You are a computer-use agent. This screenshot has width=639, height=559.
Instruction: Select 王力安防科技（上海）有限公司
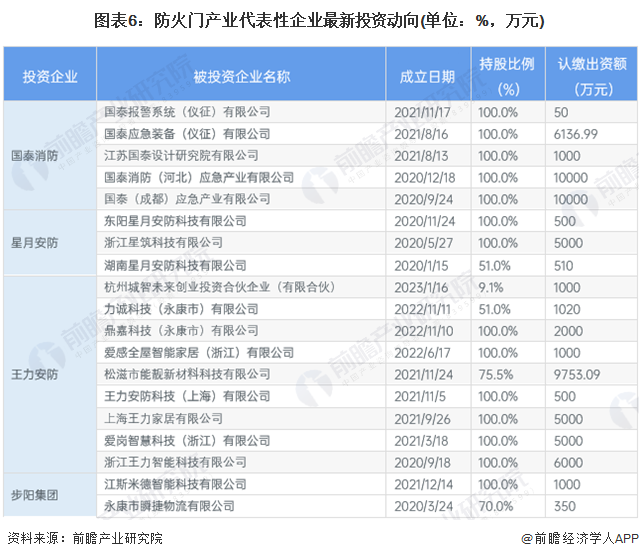[187, 396]
